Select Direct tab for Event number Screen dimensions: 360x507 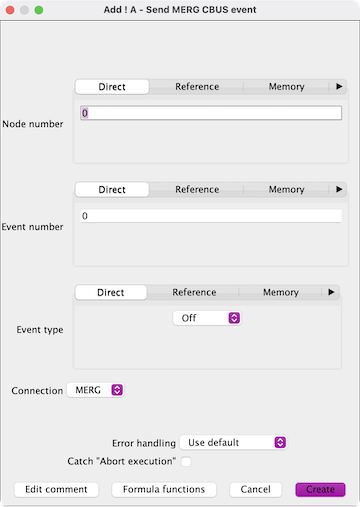pos(112,189)
